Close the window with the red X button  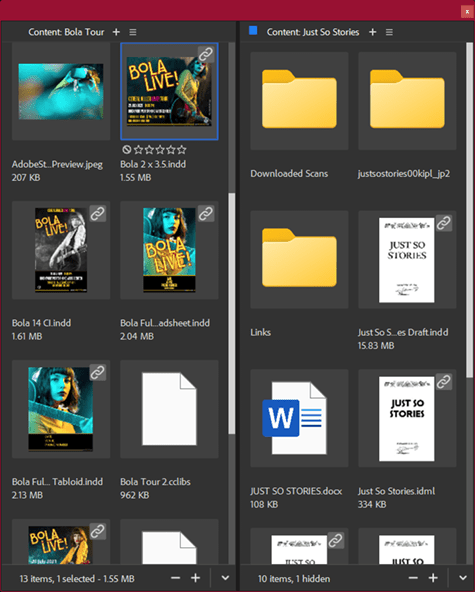pos(467,12)
